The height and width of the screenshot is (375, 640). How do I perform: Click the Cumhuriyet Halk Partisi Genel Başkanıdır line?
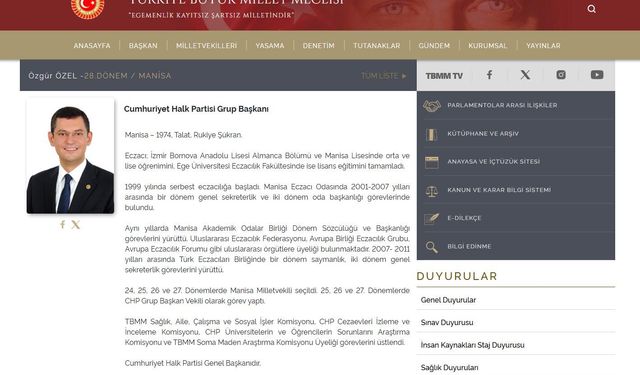tap(193, 363)
